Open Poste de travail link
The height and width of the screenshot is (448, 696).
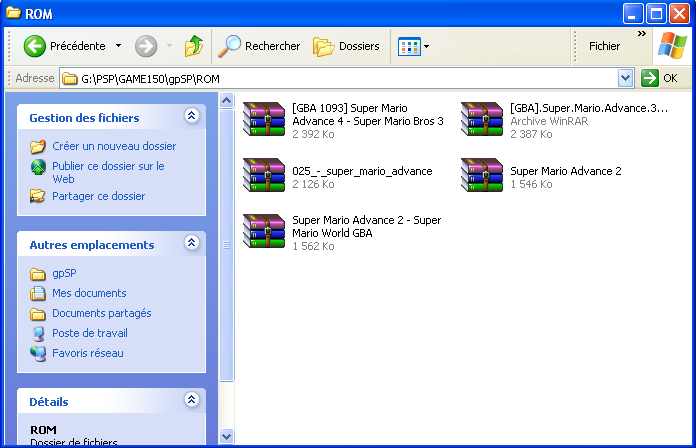click(x=90, y=333)
